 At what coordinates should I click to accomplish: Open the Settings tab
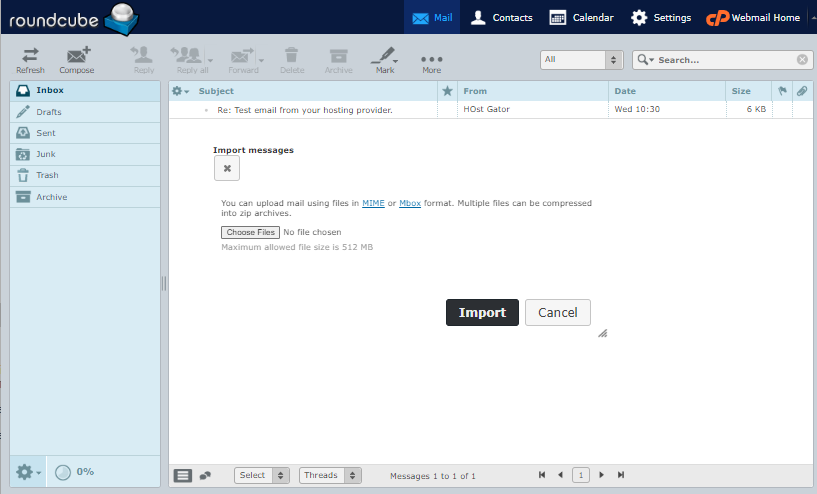pos(661,18)
